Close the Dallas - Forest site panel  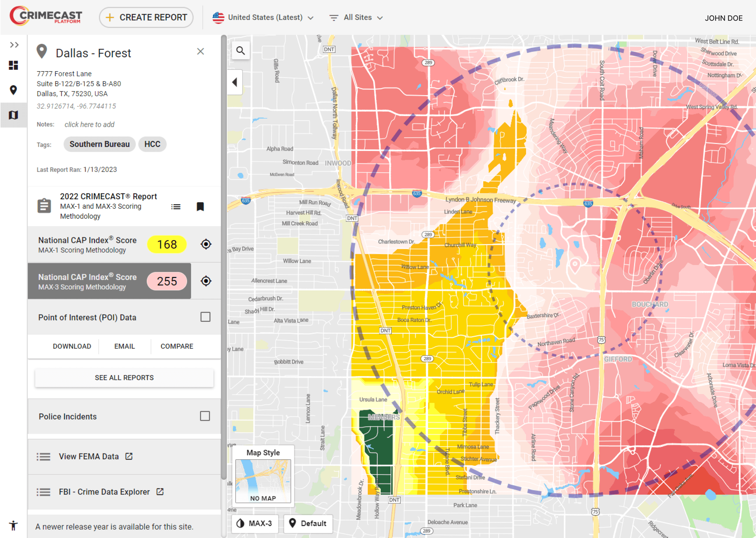[x=201, y=51]
